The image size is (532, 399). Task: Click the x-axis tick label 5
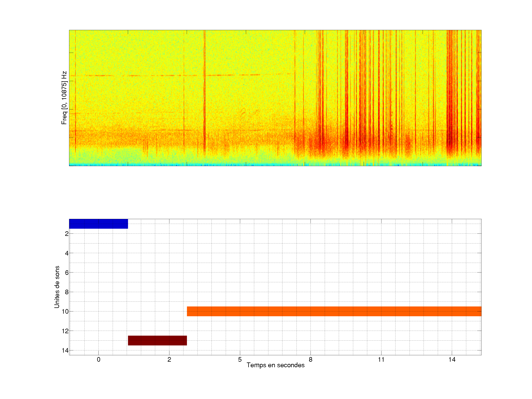click(x=240, y=359)
